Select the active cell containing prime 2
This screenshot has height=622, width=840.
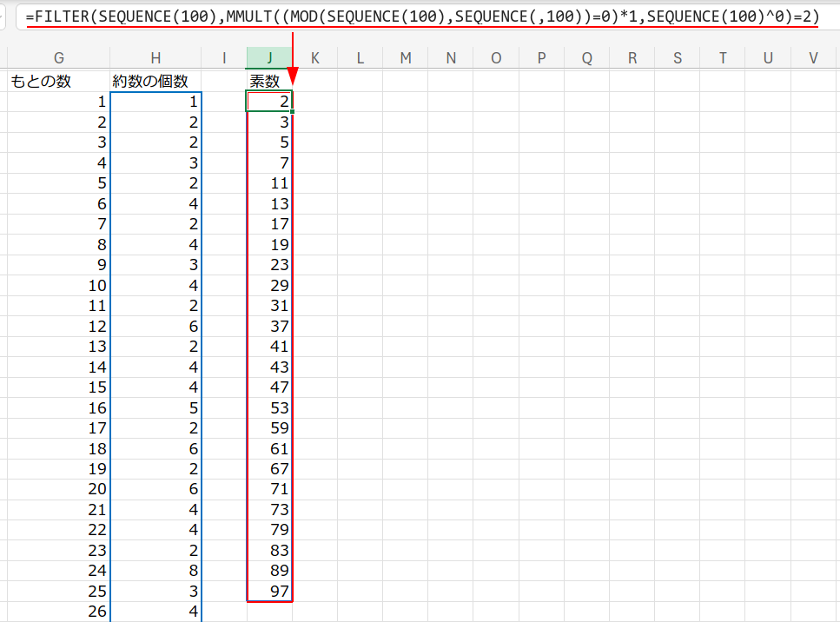point(270,102)
